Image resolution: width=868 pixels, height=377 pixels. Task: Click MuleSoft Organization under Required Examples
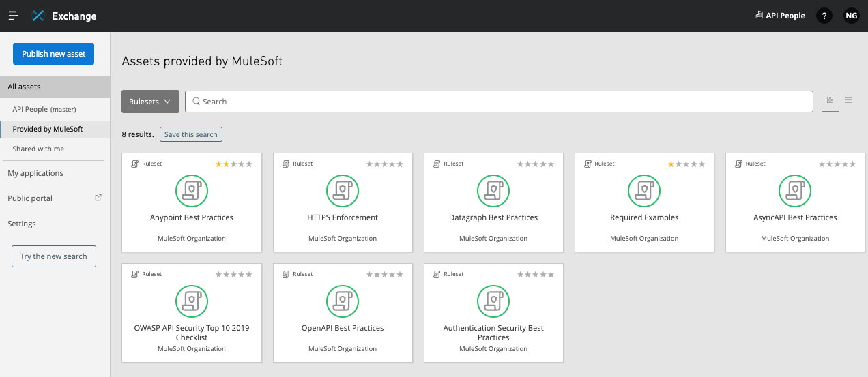click(644, 239)
